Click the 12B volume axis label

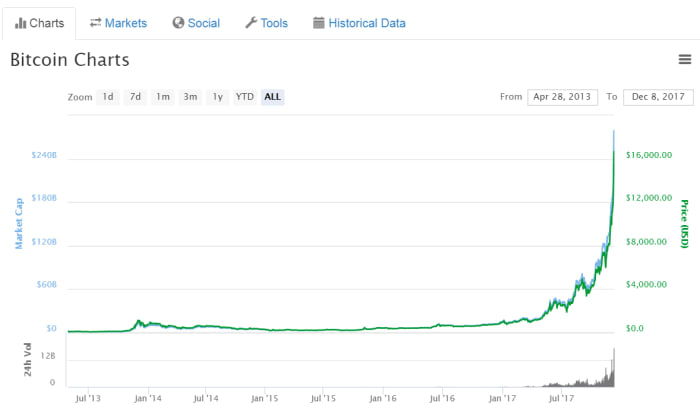coord(48,356)
